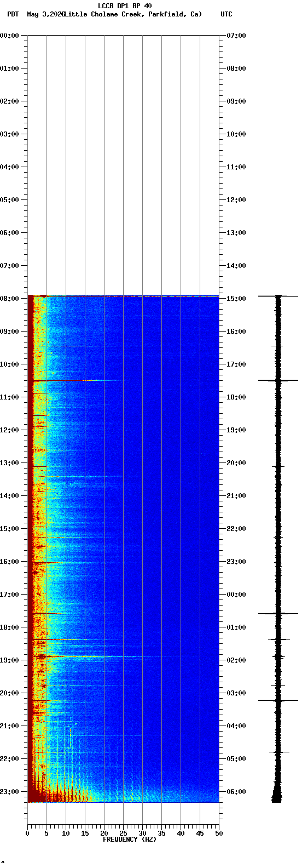Click the "FREQUENCY (HZ)" axis label

130,840
